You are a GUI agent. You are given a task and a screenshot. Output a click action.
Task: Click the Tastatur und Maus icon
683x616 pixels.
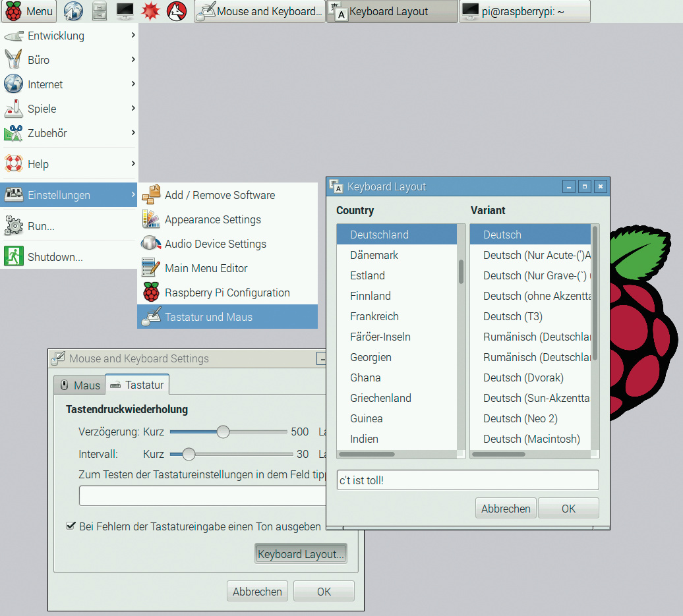click(151, 316)
